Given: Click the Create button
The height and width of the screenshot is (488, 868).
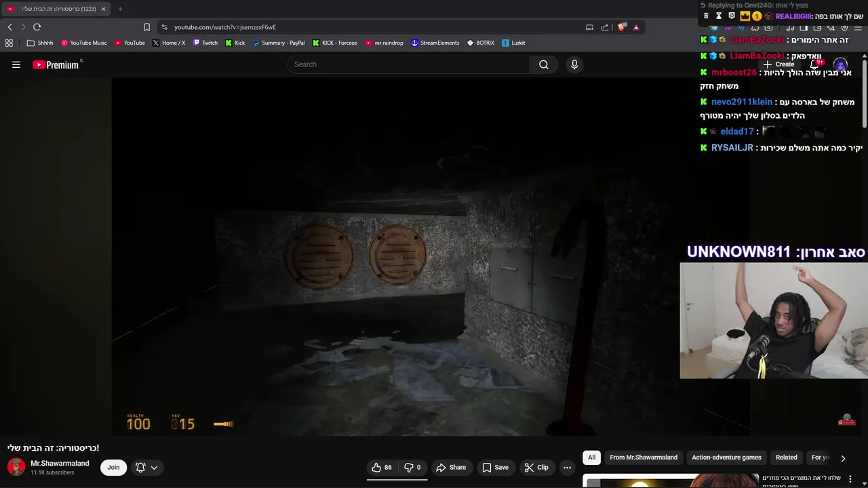Looking at the screenshot, I should (778, 64).
